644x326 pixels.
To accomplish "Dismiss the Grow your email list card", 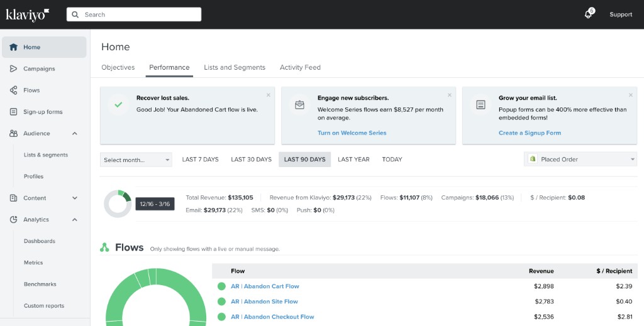I will pyautogui.click(x=630, y=95).
